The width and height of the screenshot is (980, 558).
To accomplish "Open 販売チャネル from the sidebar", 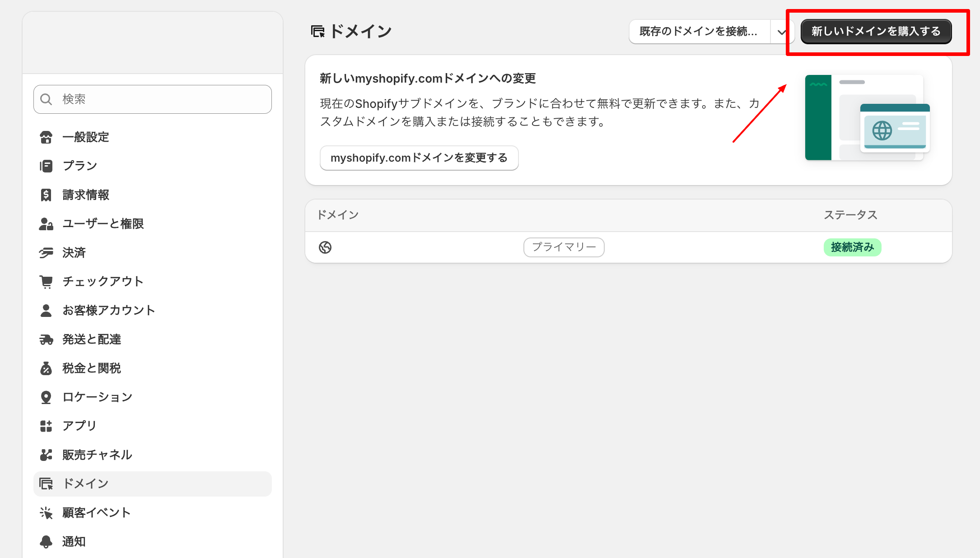I will [97, 455].
